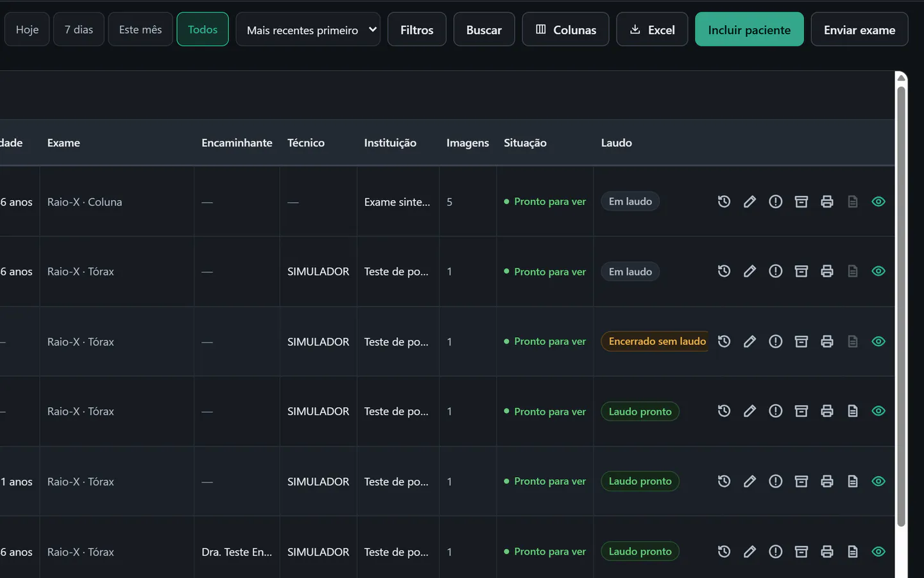Select the Hoje period tab
Screen dimensions: 924x578
(27, 30)
